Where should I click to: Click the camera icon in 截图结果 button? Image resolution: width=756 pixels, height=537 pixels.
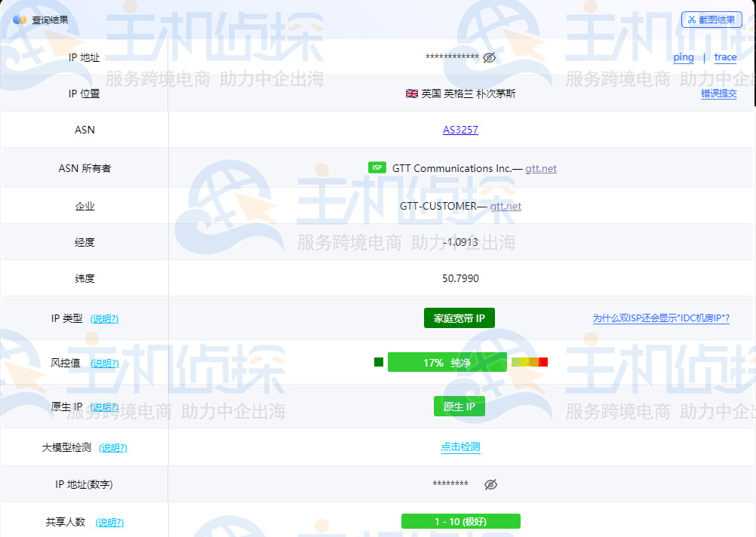coord(691,19)
